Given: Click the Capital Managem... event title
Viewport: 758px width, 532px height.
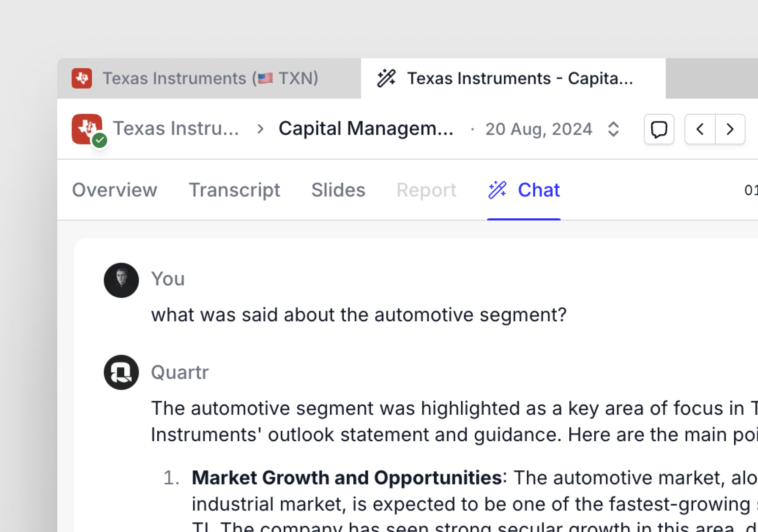Looking at the screenshot, I should (366, 129).
